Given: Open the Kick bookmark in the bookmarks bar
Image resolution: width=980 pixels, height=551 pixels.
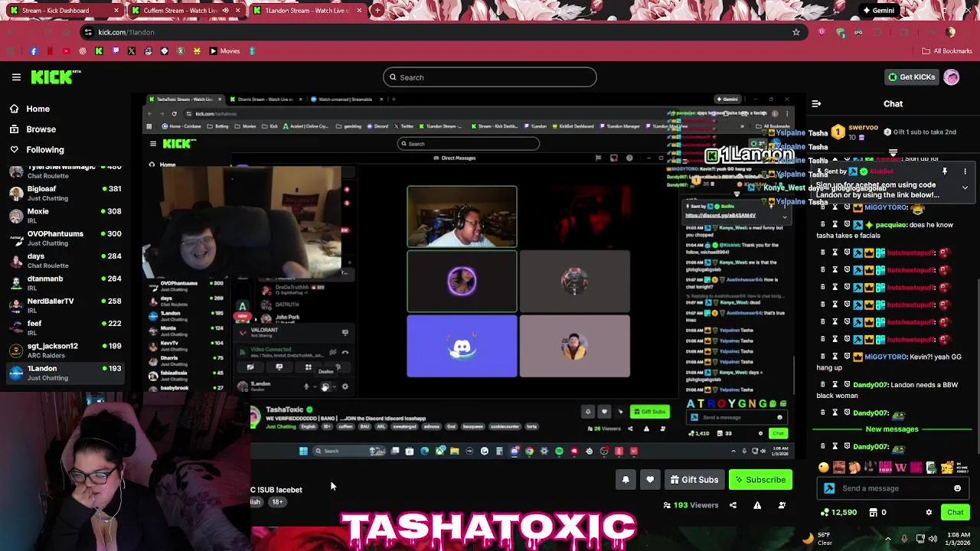Looking at the screenshot, I should tap(99, 51).
